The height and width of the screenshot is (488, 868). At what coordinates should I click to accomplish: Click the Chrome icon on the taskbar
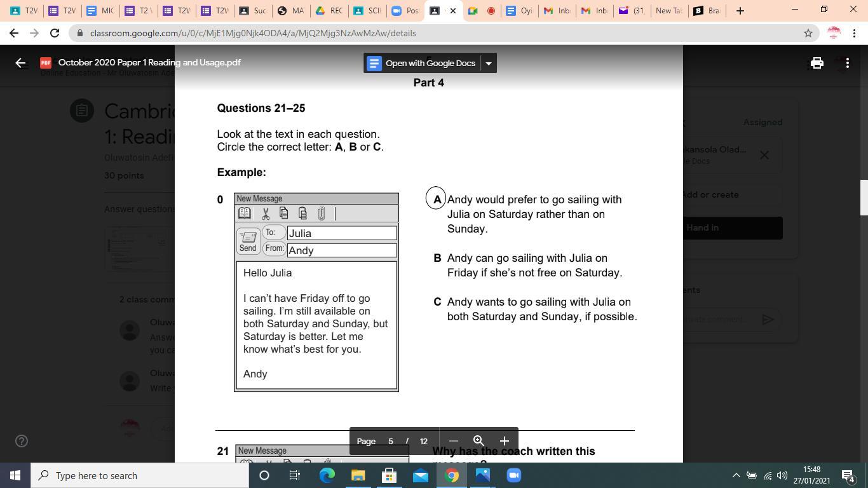(451, 475)
